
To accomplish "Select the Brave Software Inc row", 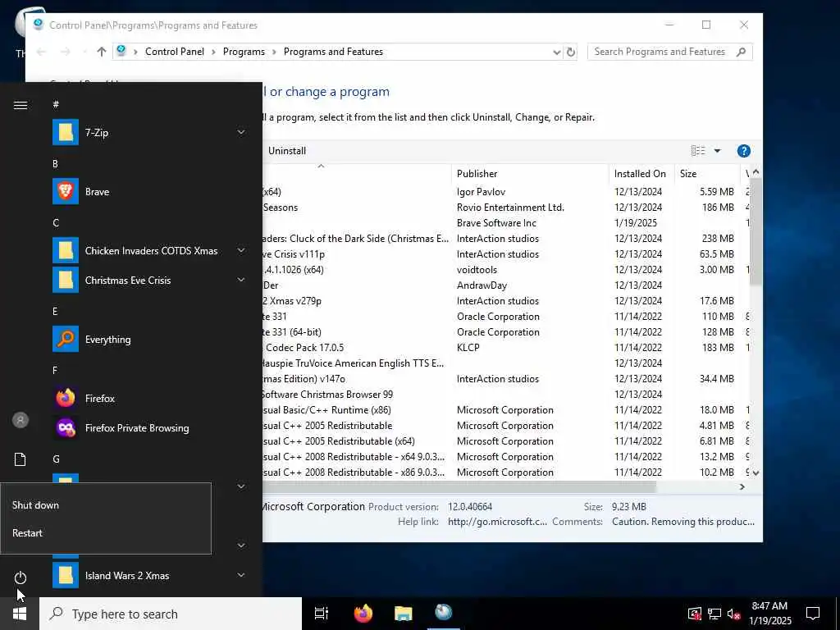I will coord(505,223).
